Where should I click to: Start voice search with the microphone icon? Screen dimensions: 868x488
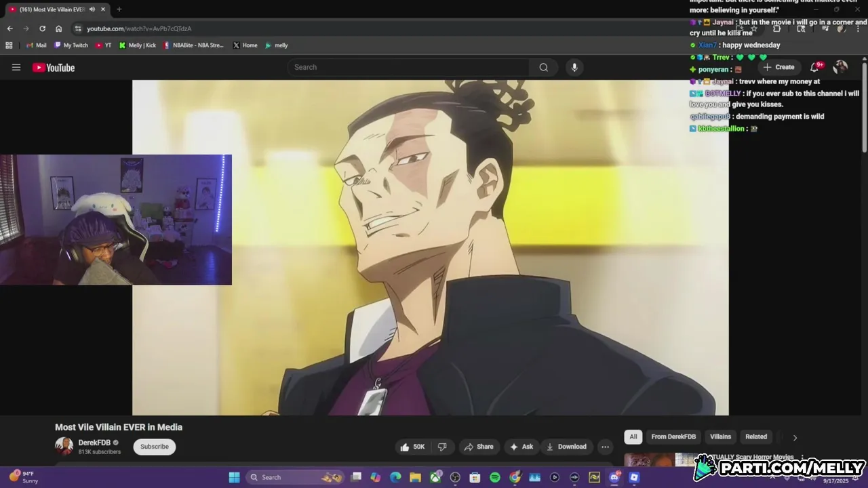pos(574,67)
